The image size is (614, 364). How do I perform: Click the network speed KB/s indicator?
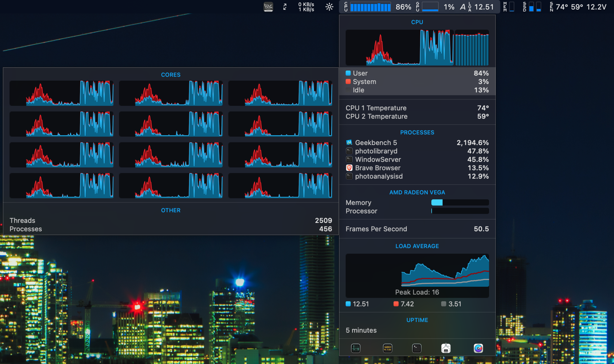pos(306,7)
